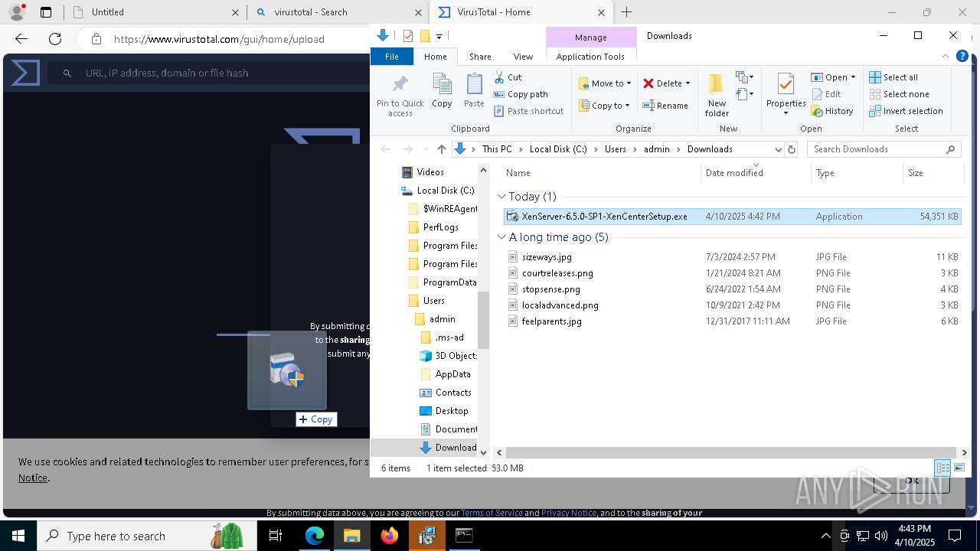
Task: Select the PerfLogs folder in tree
Action: click(x=433, y=227)
